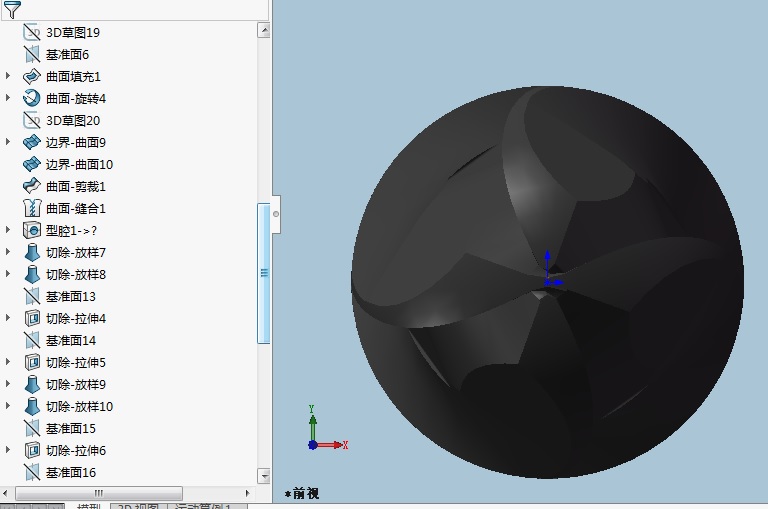Screen dimensions: 768x509
Task: Click the vertical scrollbar thumb of the tree
Action: 264,273
